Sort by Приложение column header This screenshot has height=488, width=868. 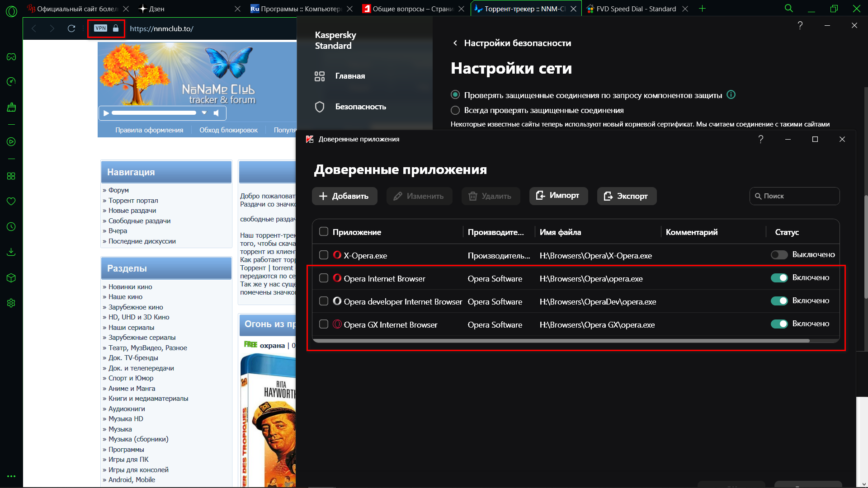point(357,232)
